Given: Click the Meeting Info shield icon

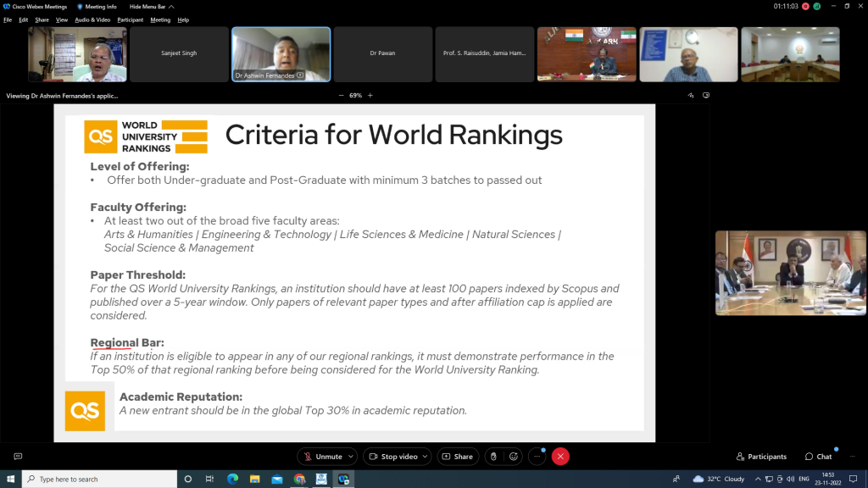Looking at the screenshot, I should pos(80,7).
